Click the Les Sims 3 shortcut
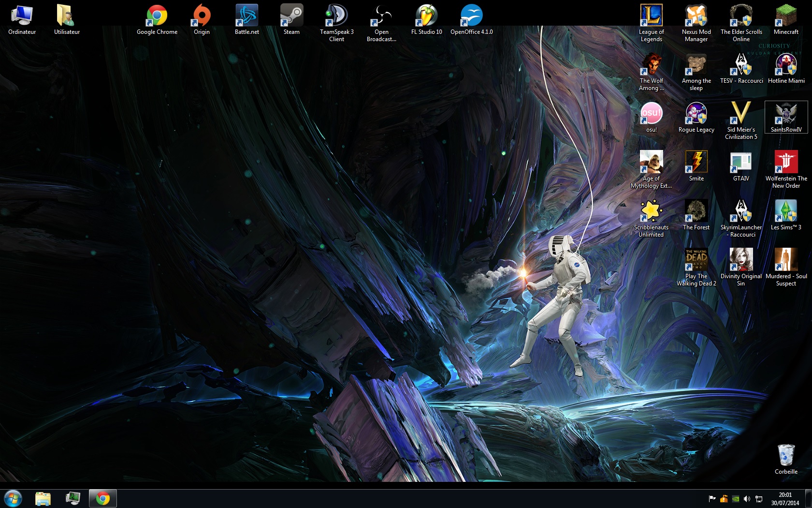812x508 pixels. (x=786, y=216)
